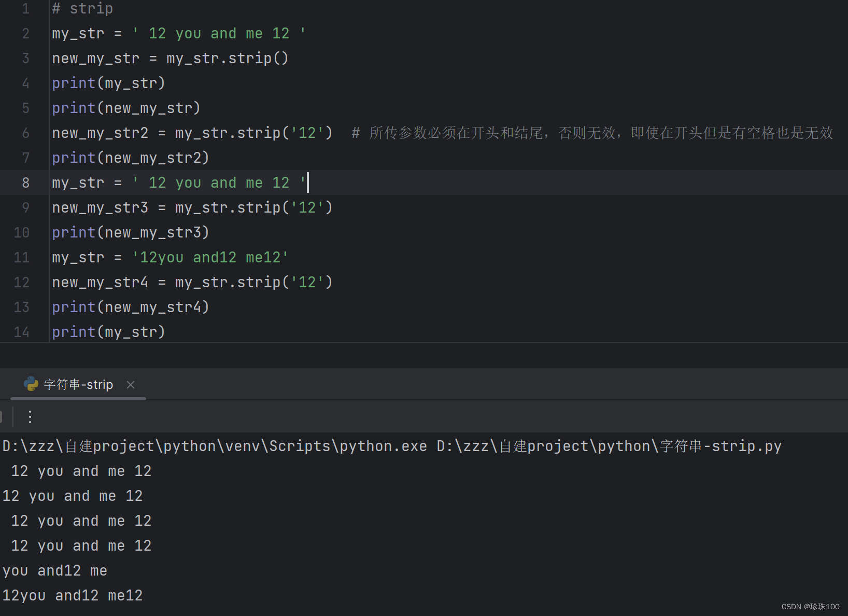Image resolution: width=848 pixels, height=616 pixels.
Task: Click the '# strip' comment on line 1
Action: (x=82, y=9)
